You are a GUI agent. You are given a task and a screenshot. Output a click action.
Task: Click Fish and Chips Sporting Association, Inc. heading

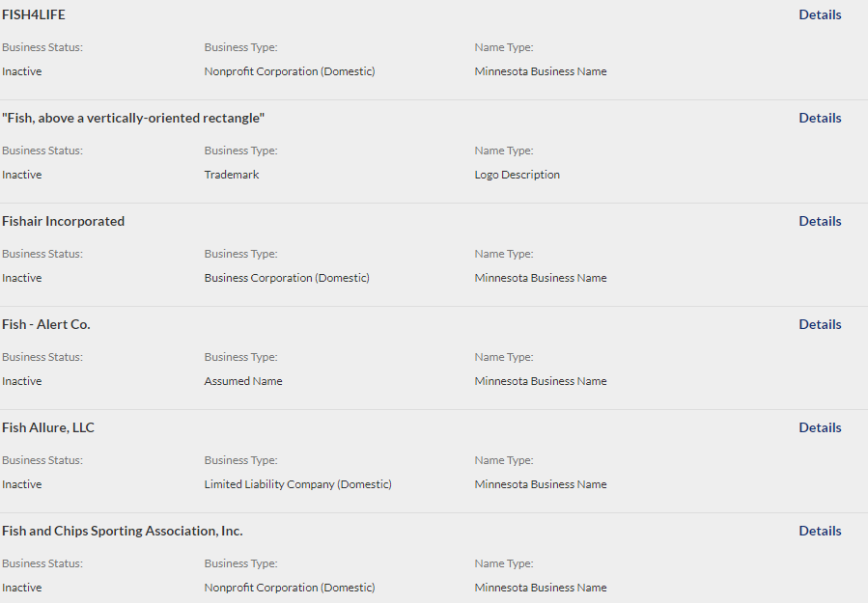coord(123,531)
